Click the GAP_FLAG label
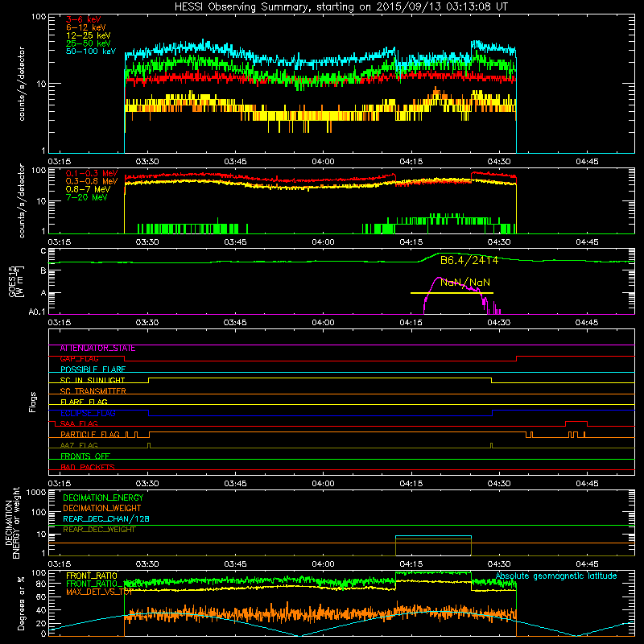The height and width of the screenshot is (644, 644). click(x=79, y=359)
